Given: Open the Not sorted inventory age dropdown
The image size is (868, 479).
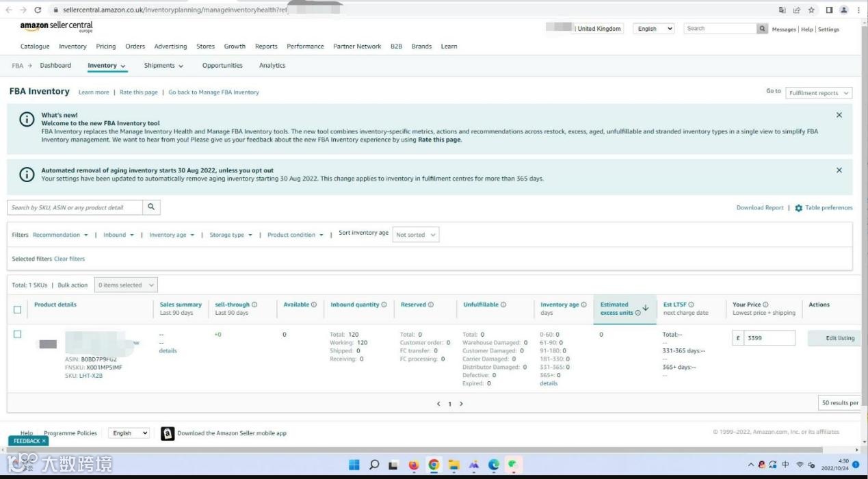Looking at the screenshot, I should pos(416,235).
